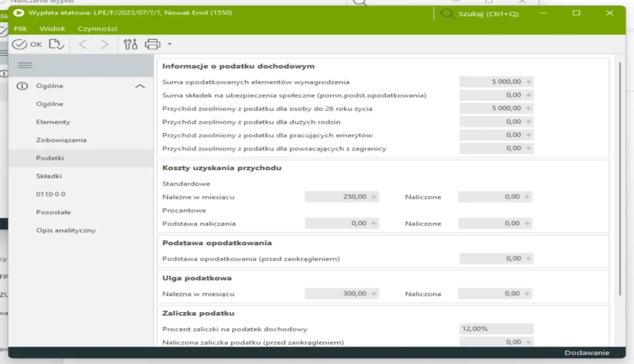Click plus icon for przychód do 26 roku życia

(x=528, y=108)
